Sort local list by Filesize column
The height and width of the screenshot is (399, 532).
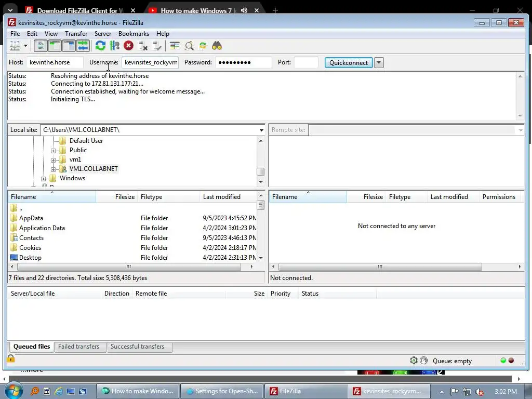tap(117, 197)
